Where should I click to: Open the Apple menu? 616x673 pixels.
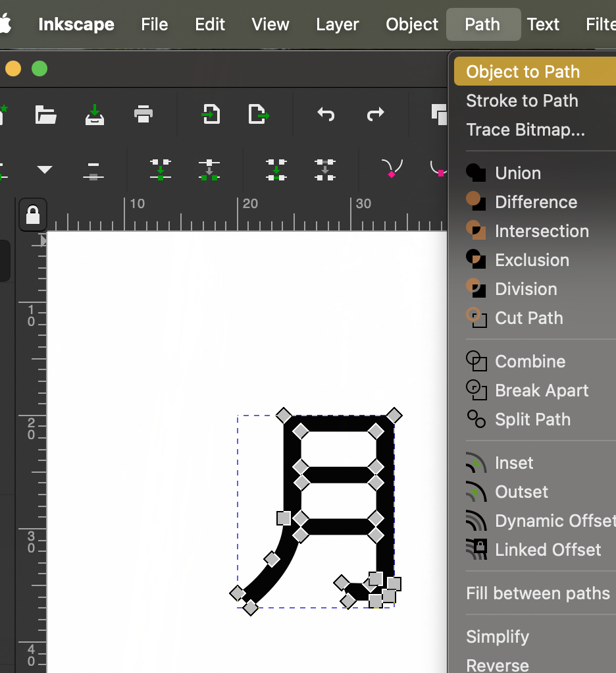click(x=6, y=24)
